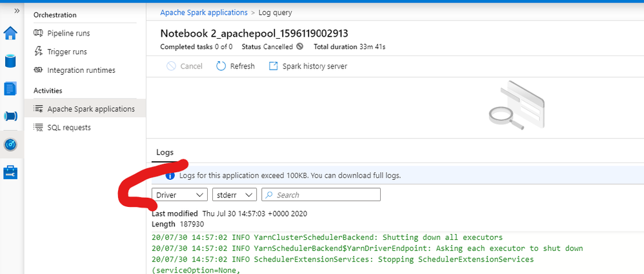Click the info icon in the logs banner
Viewport: 644px width, 274px height.
[x=170, y=175]
